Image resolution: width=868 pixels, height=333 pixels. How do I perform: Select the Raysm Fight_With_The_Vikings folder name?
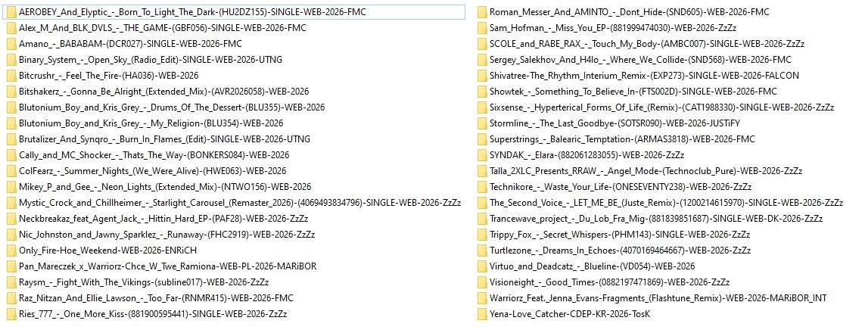click(x=144, y=282)
